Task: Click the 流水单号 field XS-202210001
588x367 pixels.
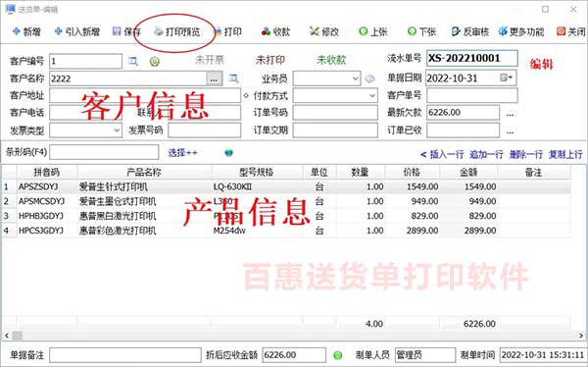Action: point(472,58)
